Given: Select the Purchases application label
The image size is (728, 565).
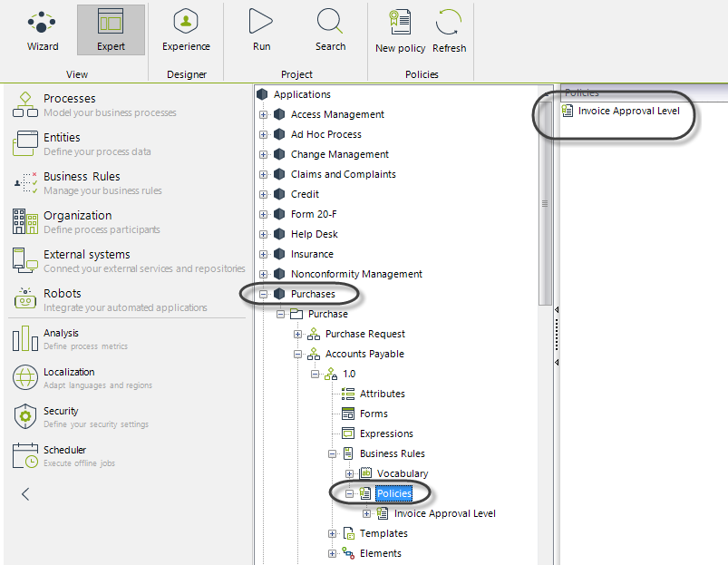Looking at the screenshot, I should coord(313,294).
